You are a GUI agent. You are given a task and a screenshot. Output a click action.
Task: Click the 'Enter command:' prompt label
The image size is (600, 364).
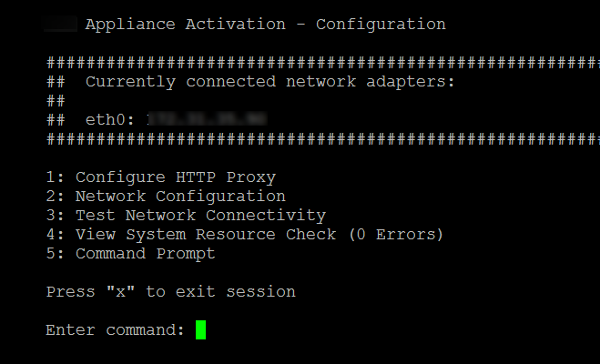tap(115, 329)
